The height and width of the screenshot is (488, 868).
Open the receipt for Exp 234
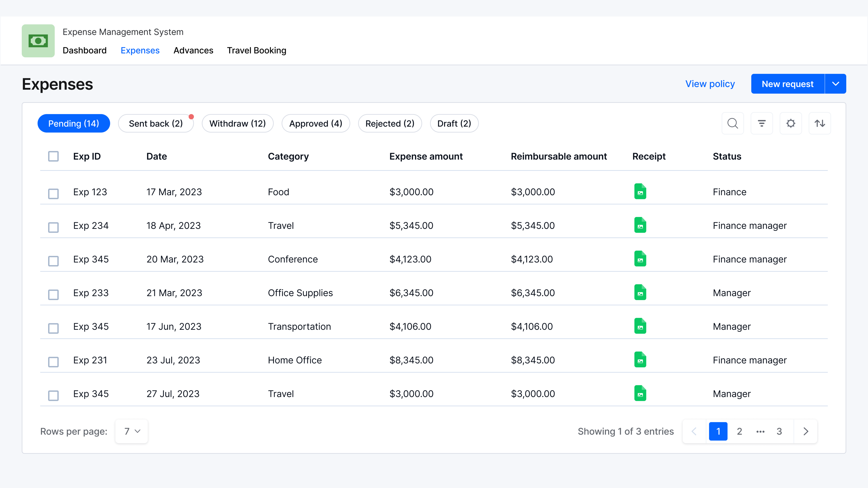(640, 225)
